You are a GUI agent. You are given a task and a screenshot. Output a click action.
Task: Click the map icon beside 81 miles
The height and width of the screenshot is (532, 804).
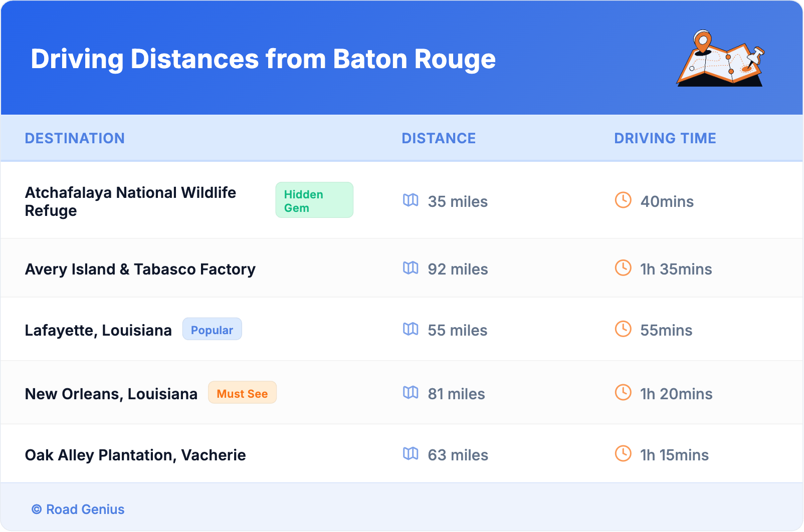click(411, 393)
